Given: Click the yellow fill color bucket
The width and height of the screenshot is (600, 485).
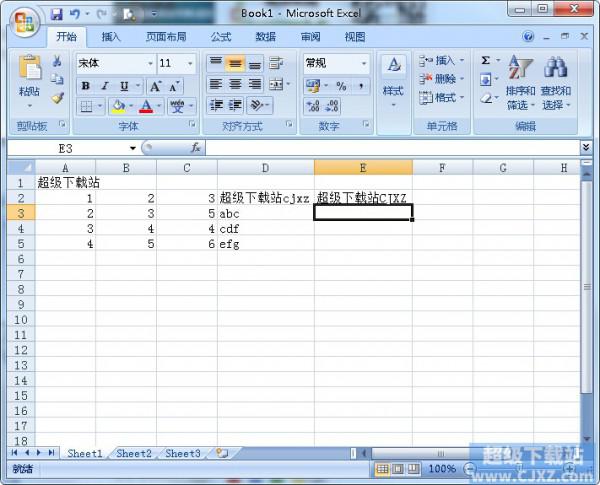Looking at the screenshot, I should 118,106.
